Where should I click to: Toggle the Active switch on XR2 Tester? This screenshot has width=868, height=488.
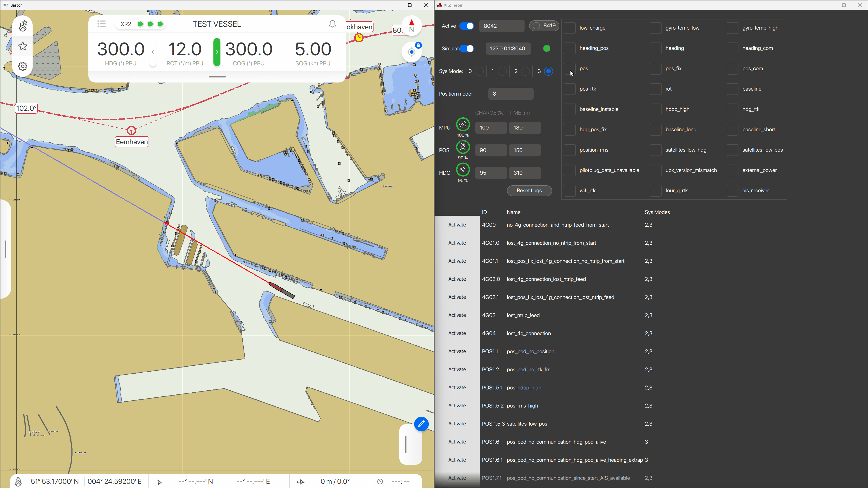click(467, 26)
